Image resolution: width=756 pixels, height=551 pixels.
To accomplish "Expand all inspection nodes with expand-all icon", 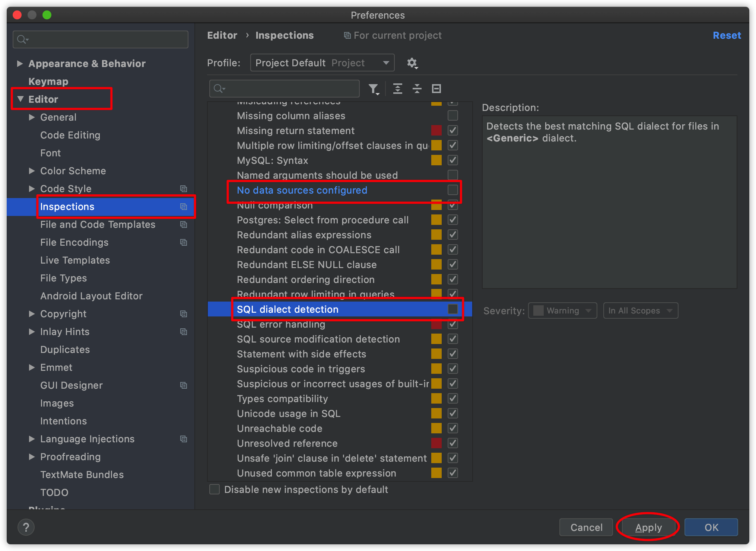I will 398,89.
